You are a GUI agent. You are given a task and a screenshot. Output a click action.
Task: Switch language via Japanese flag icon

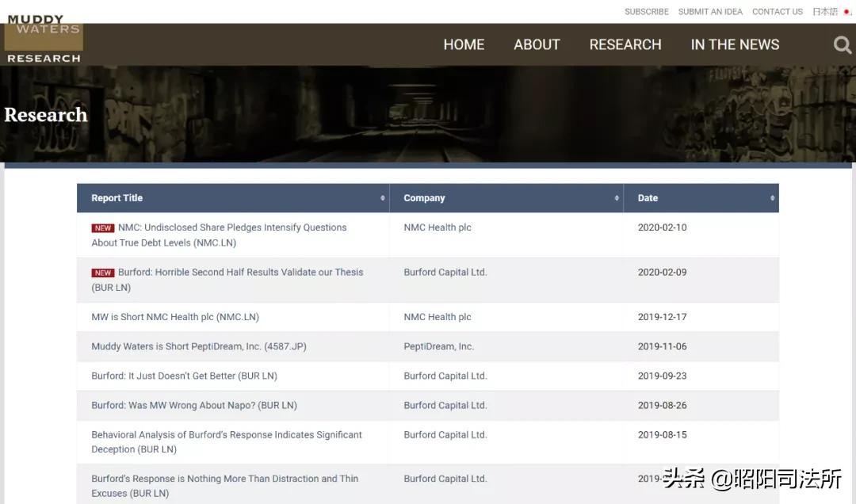click(847, 11)
